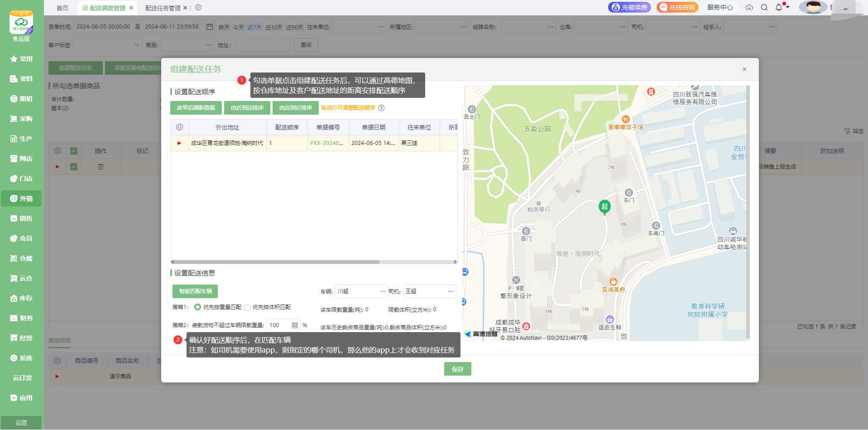Open the 应用 sidebar section
This screenshot has width=868, height=430.
coord(21,398)
